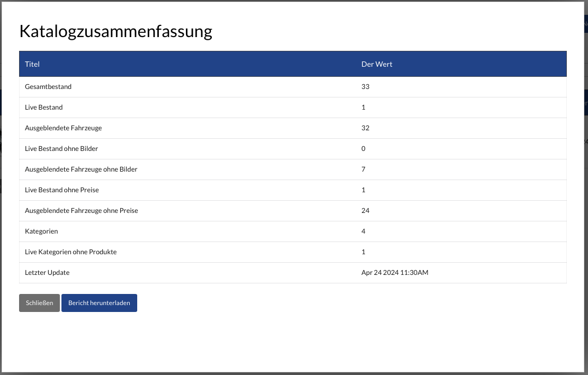The height and width of the screenshot is (375, 588).
Task: Click Live Bestand ohne Preise label
Action: (62, 190)
